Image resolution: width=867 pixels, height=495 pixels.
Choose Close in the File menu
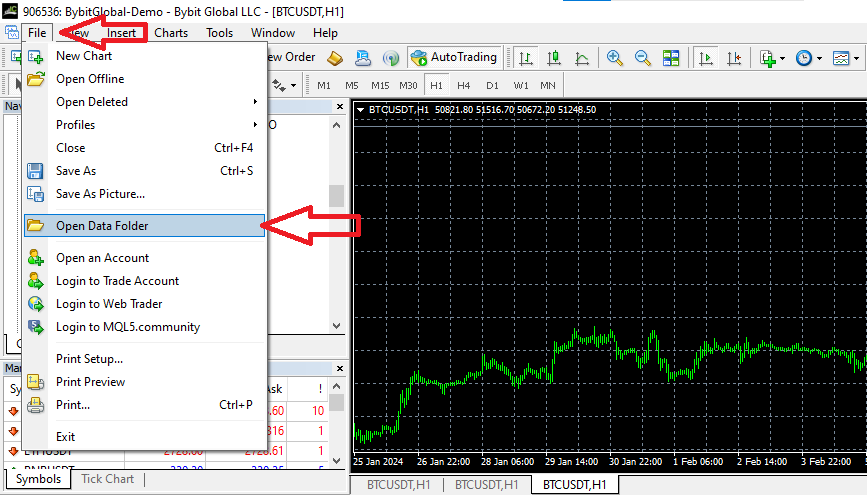144,148
